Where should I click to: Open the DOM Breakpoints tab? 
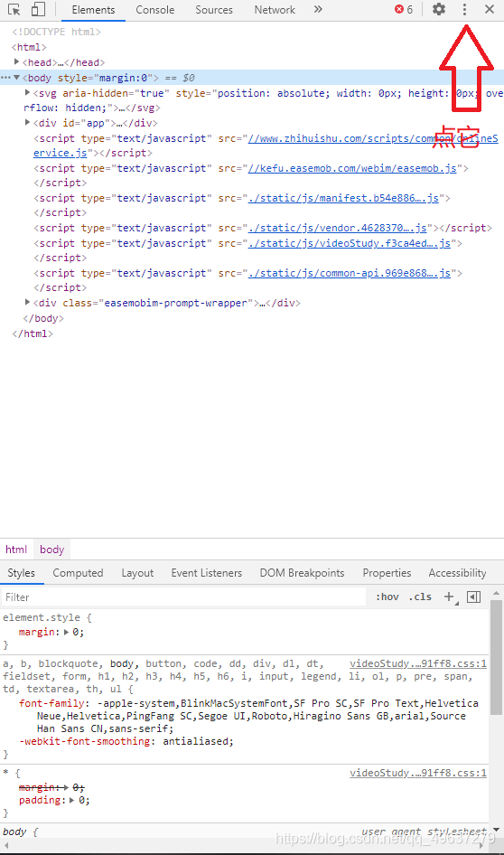point(302,573)
